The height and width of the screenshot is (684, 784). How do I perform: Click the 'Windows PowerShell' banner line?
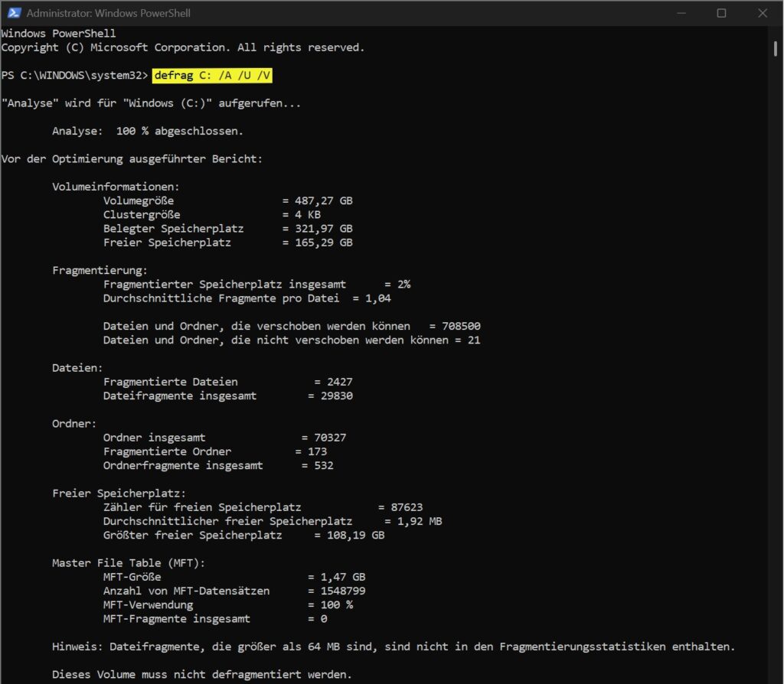pos(58,34)
